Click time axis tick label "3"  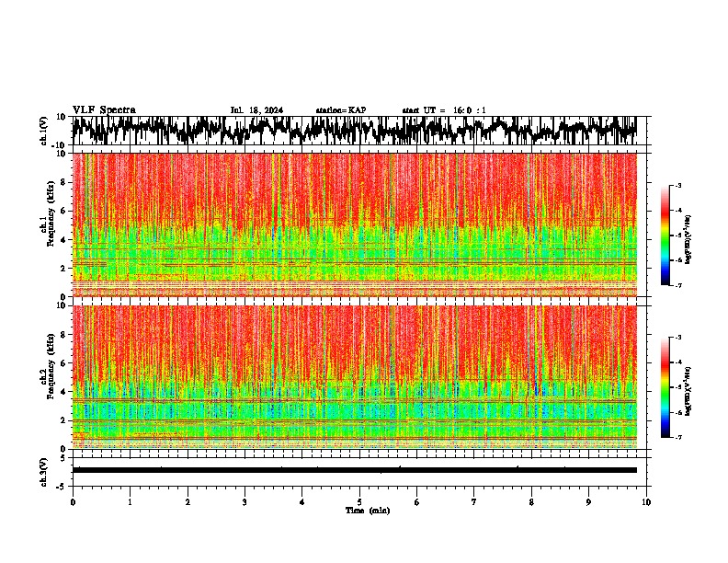[245, 502]
